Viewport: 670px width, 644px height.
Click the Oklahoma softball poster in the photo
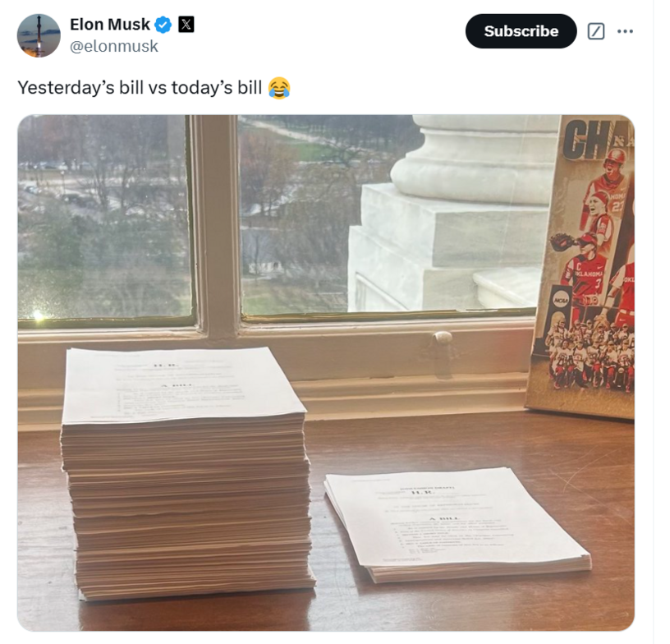[x=583, y=267]
